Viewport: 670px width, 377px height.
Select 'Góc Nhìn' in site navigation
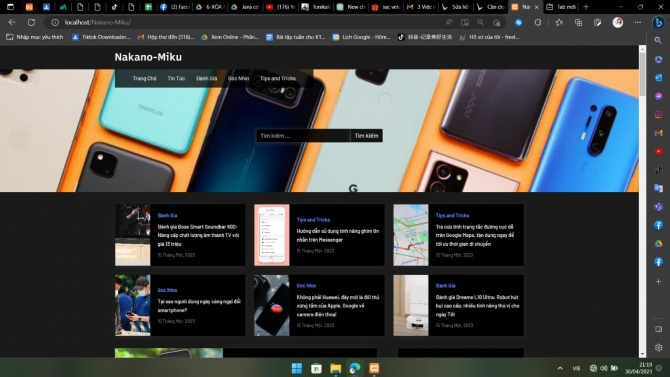(238, 78)
